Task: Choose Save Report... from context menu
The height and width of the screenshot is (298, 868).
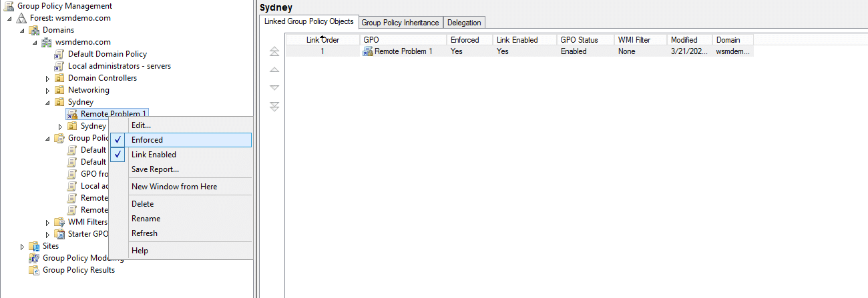Action: (180, 169)
